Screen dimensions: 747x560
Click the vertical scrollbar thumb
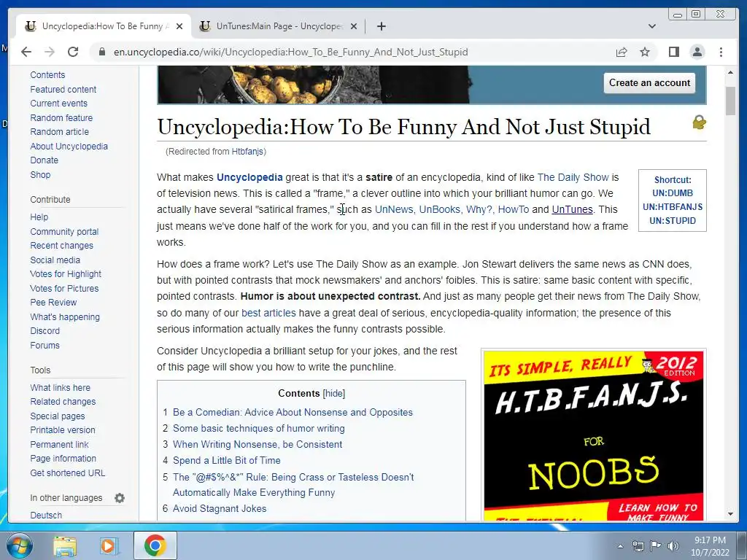730,101
